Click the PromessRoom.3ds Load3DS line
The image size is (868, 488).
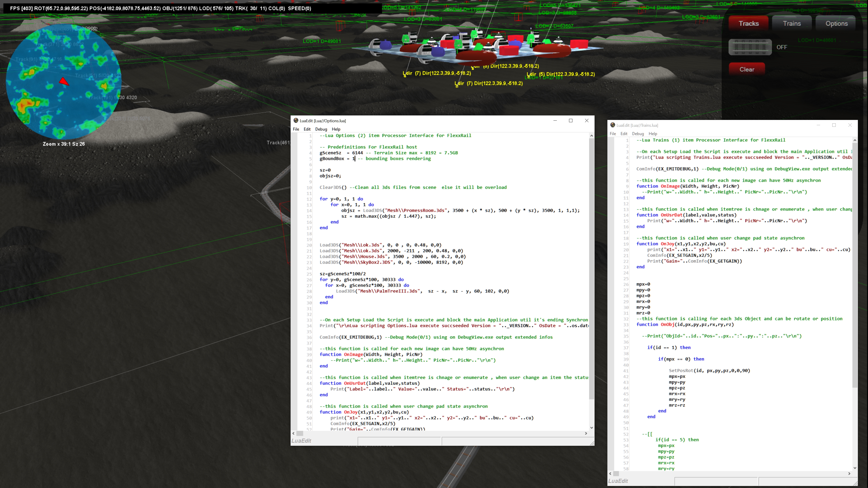(460, 210)
